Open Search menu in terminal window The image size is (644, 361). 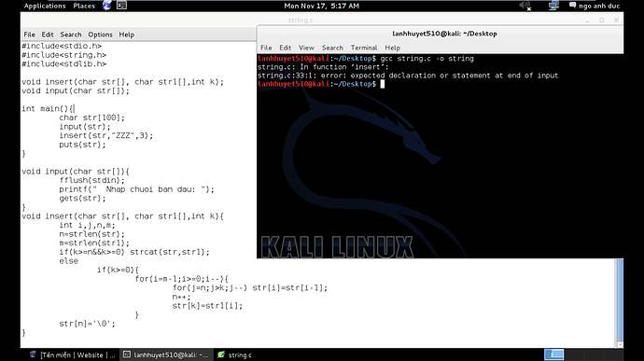(332, 48)
